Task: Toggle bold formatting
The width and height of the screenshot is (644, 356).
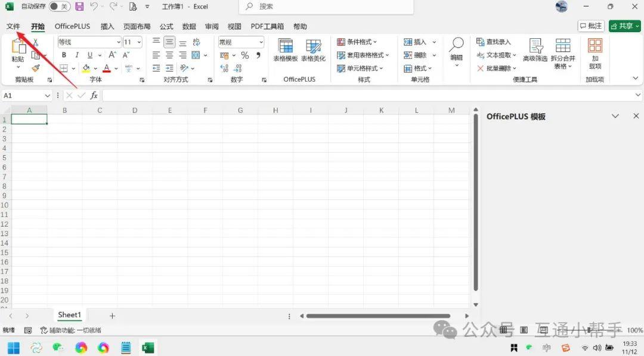Action: click(63, 55)
